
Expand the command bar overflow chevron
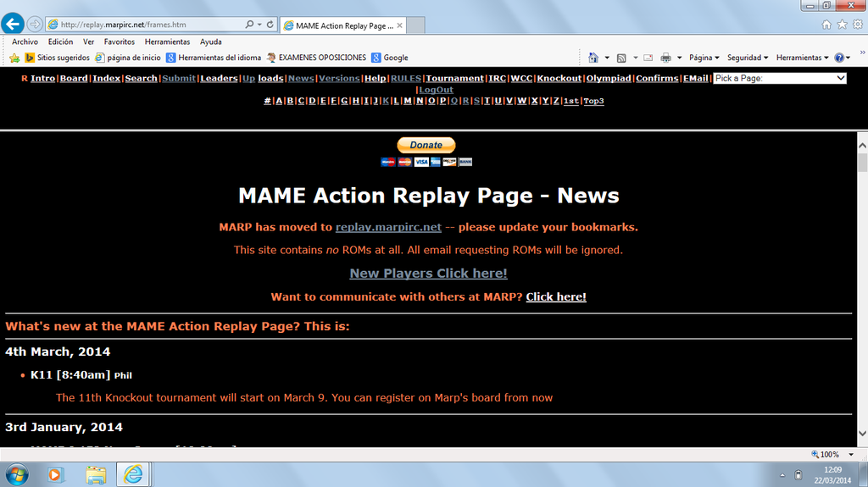(862, 53)
